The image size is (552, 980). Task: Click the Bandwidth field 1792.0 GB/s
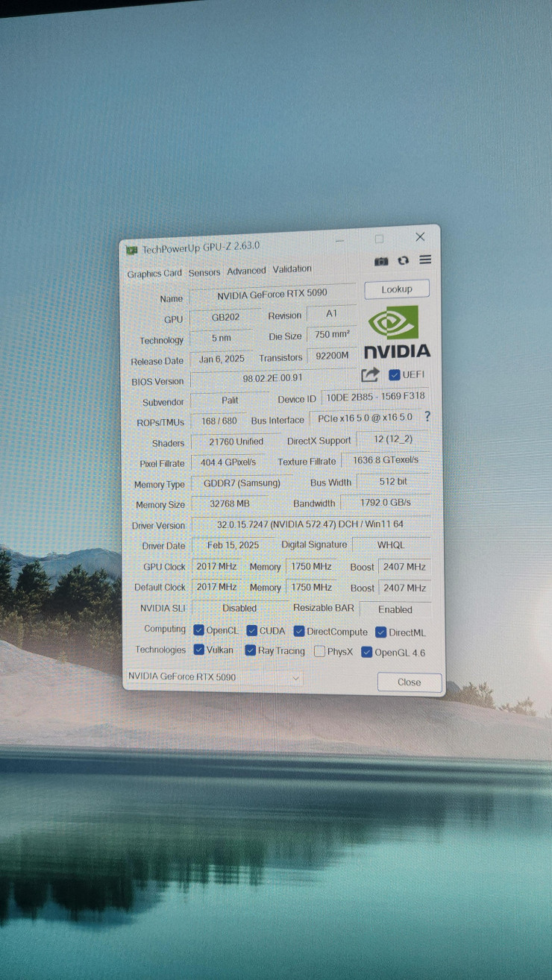pyautogui.click(x=386, y=502)
